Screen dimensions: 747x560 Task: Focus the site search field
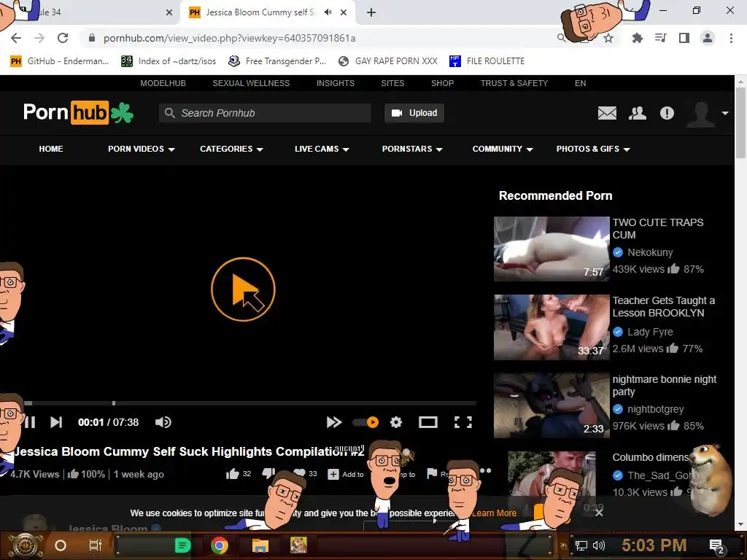tap(265, 113)
